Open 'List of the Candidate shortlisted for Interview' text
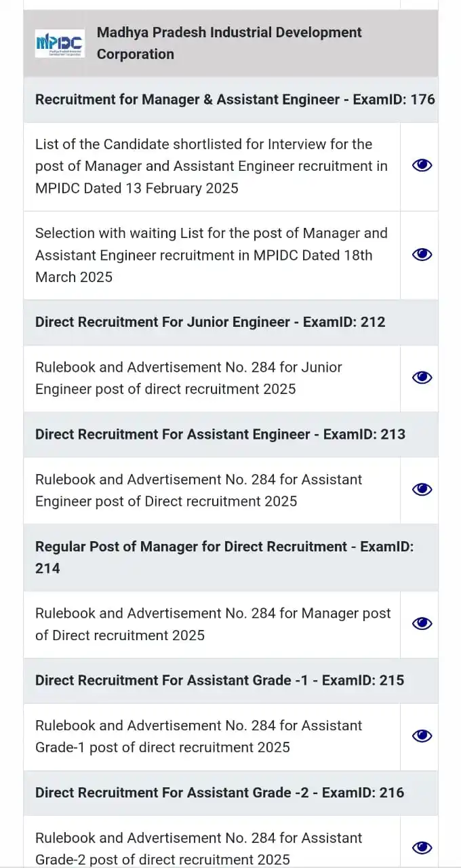Viewport: 461px width, 868px height. pos(211,165)
